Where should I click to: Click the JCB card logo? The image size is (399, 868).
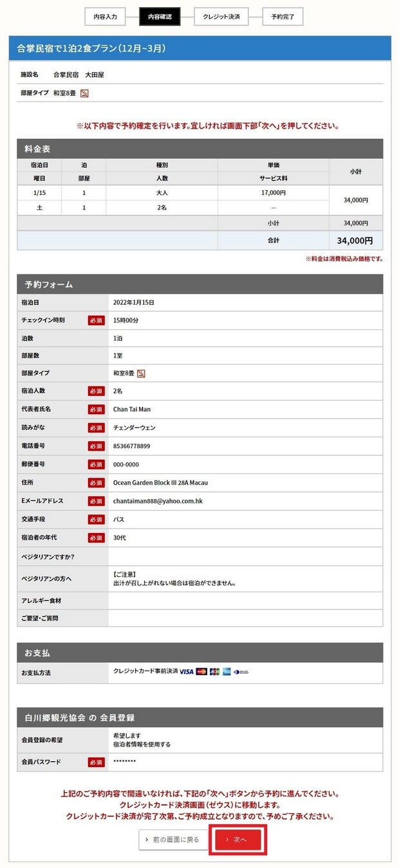[214, 672]
